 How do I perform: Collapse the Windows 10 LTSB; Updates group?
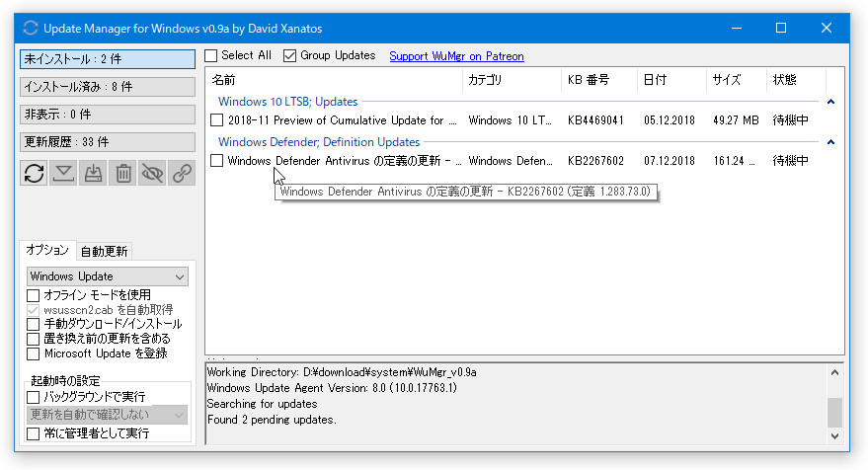830,102
